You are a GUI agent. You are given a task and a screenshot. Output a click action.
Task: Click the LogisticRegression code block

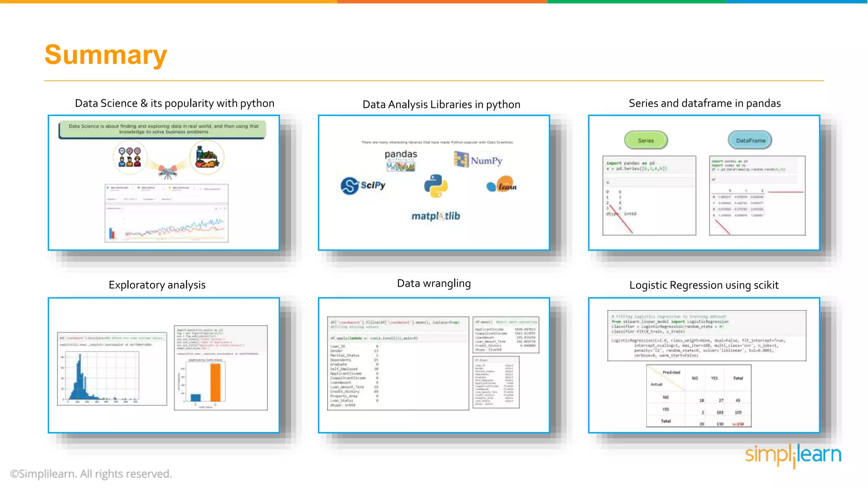click(707, 335)
